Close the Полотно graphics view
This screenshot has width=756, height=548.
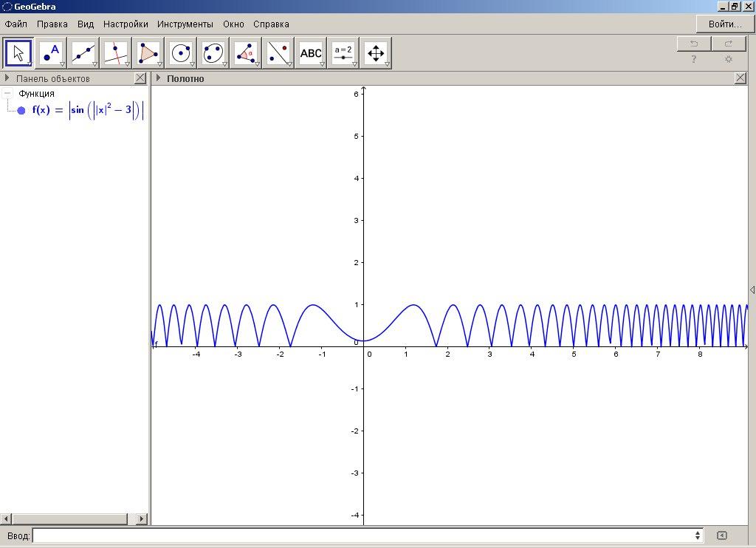click(x=740, y=78)
